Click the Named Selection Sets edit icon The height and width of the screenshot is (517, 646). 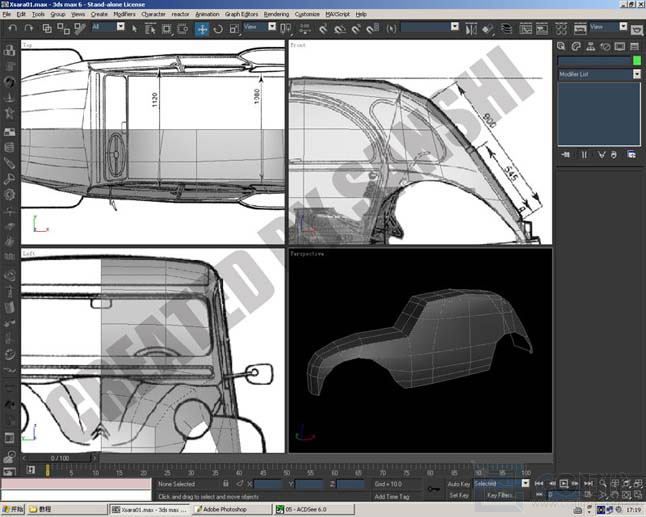coord(391,28)
